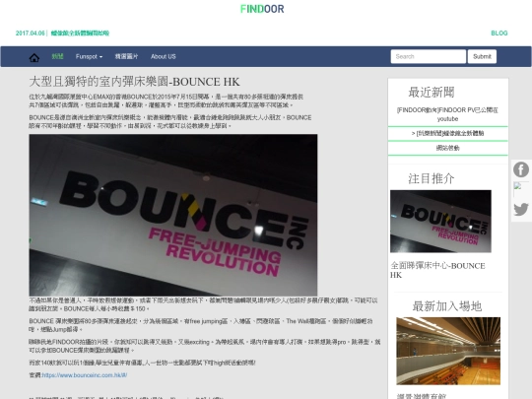Open the third recent news item

[x=447, y=148]
